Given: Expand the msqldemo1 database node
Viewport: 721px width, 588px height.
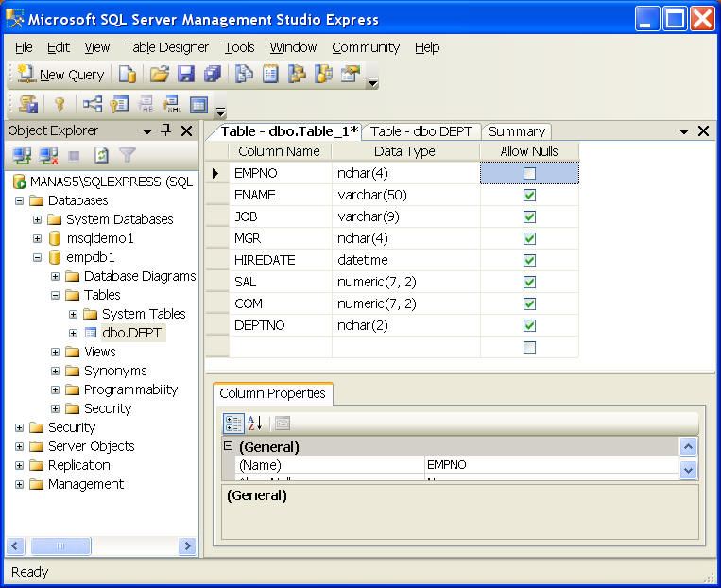Looking at the screenshot, I should coord(37,238).
